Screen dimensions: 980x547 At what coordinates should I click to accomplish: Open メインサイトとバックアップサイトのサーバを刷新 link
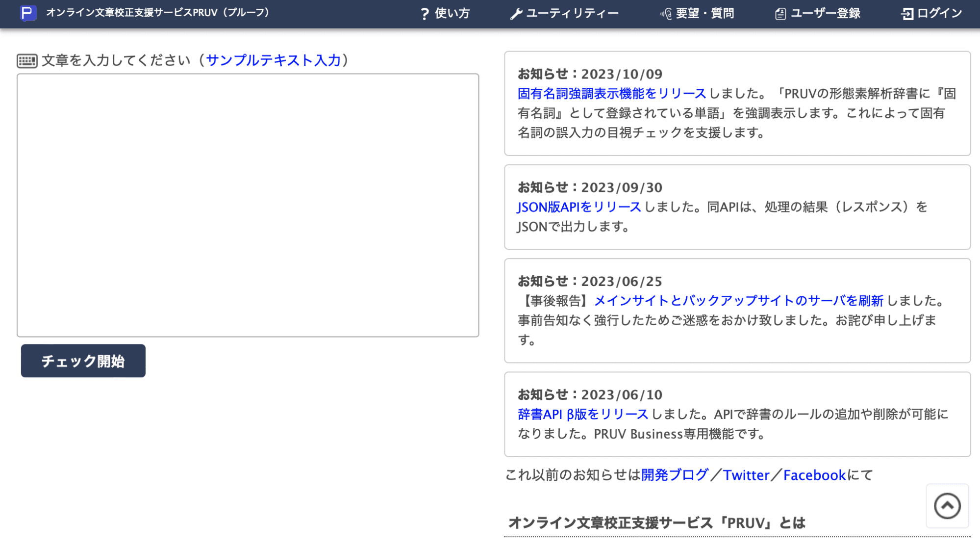[x=739, y=300]
